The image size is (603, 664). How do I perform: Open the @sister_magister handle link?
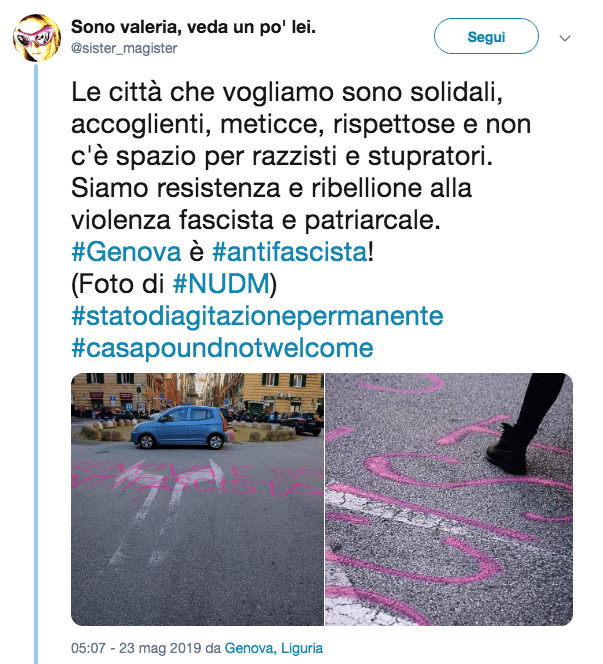click(124, 48)
